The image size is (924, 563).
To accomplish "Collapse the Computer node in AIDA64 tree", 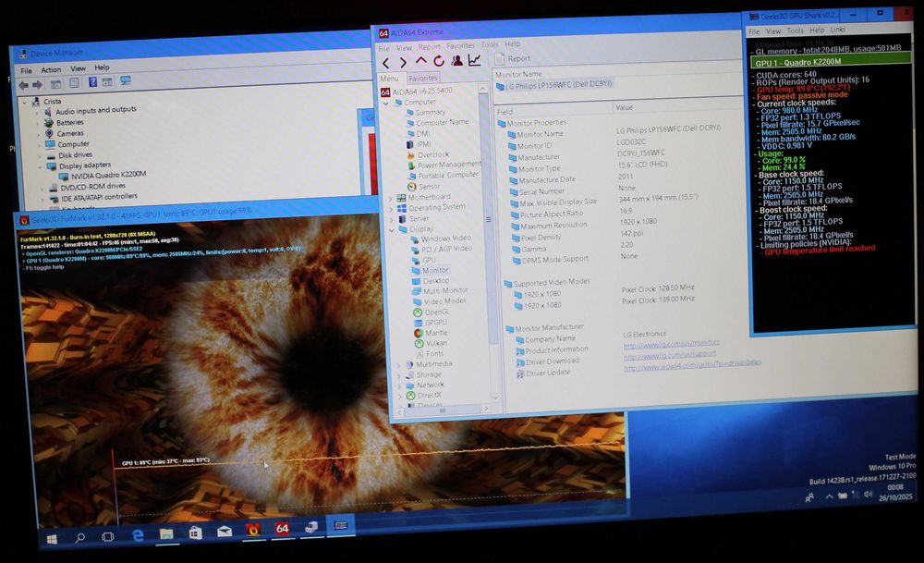I will click(x=386, y=104).
